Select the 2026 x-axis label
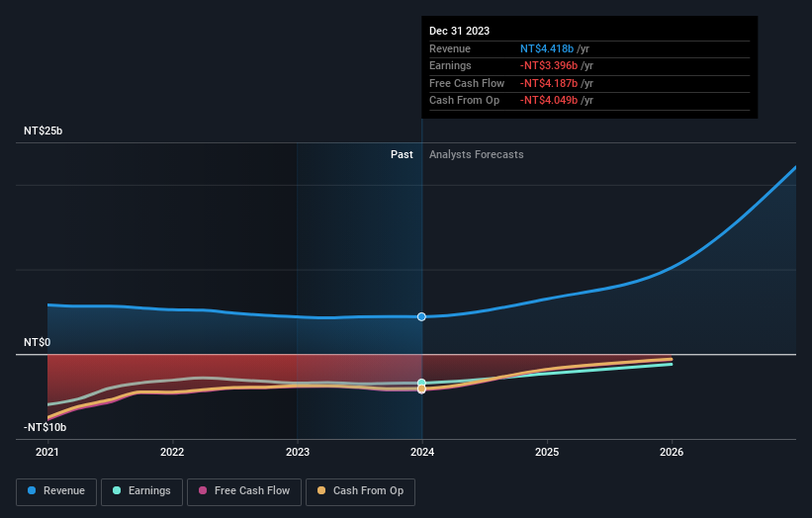 [x=672, y=452]
